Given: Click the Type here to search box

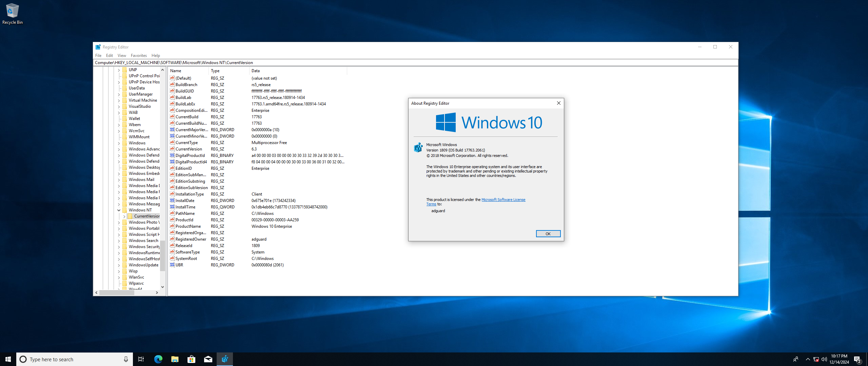Looking at the screenshot, I should click(75, 359).
